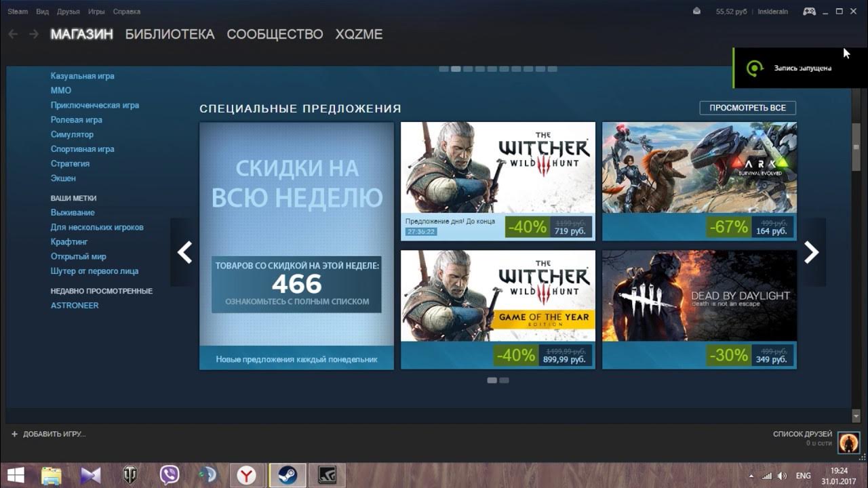Click the plus icon beside ДОБАВИТЬ ИГРУ
Image resolution: width=868 pixels, height=488 pixels.
point(14,434)
